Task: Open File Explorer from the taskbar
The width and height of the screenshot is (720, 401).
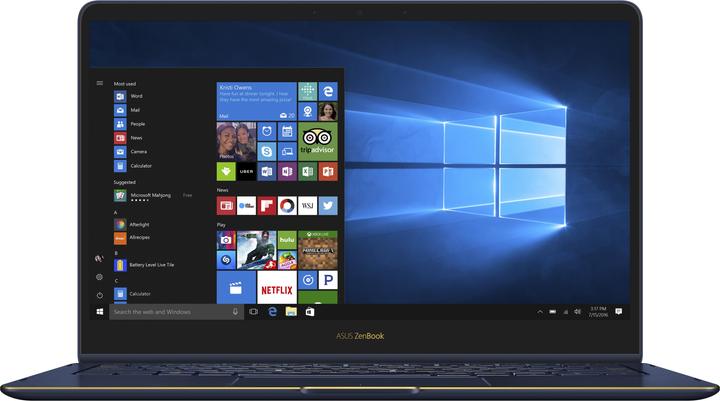Action: click(291, 312)
